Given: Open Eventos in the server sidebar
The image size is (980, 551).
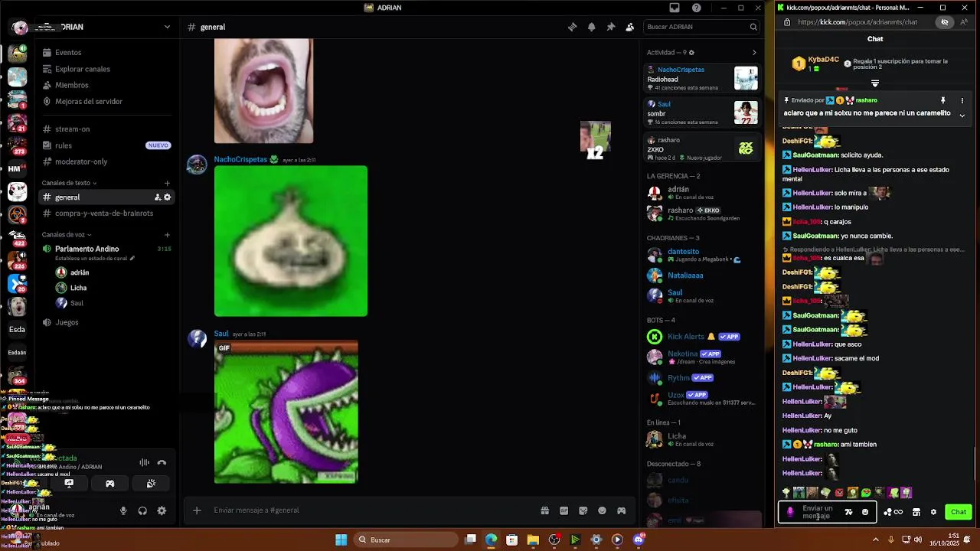Looking at the screenshot, I should click(x=106, y=53).
